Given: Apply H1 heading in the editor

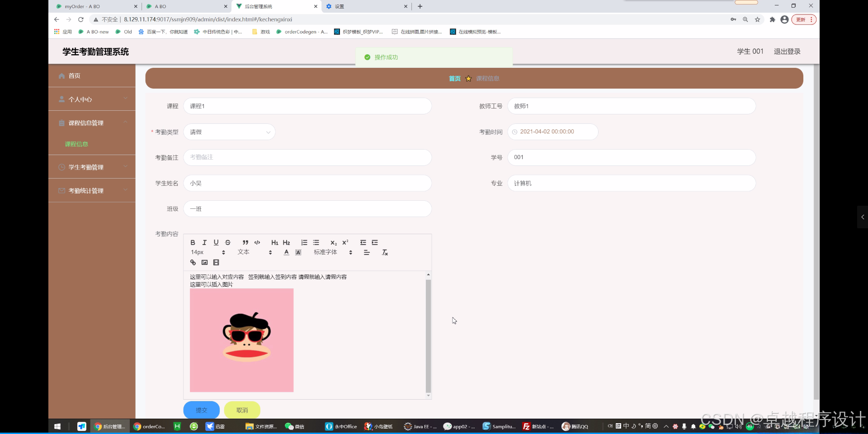Looking at the screenshot, I should [274, 242].
